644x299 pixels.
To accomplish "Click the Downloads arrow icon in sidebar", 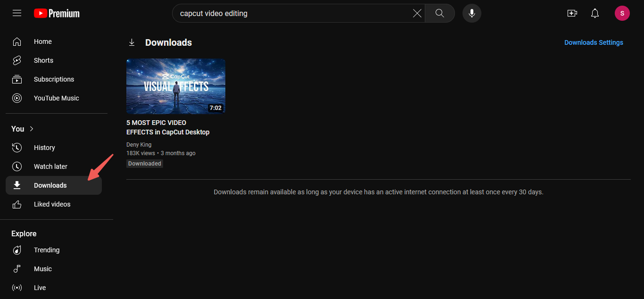I will click(x=17, y=185).
